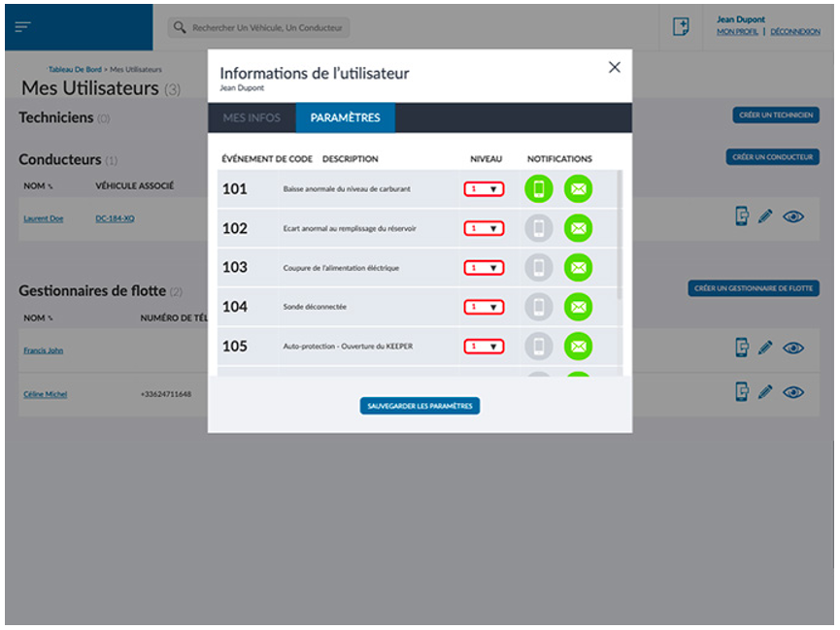
Task: Switch to the Mes Infos tab
Action: (252, 118)
